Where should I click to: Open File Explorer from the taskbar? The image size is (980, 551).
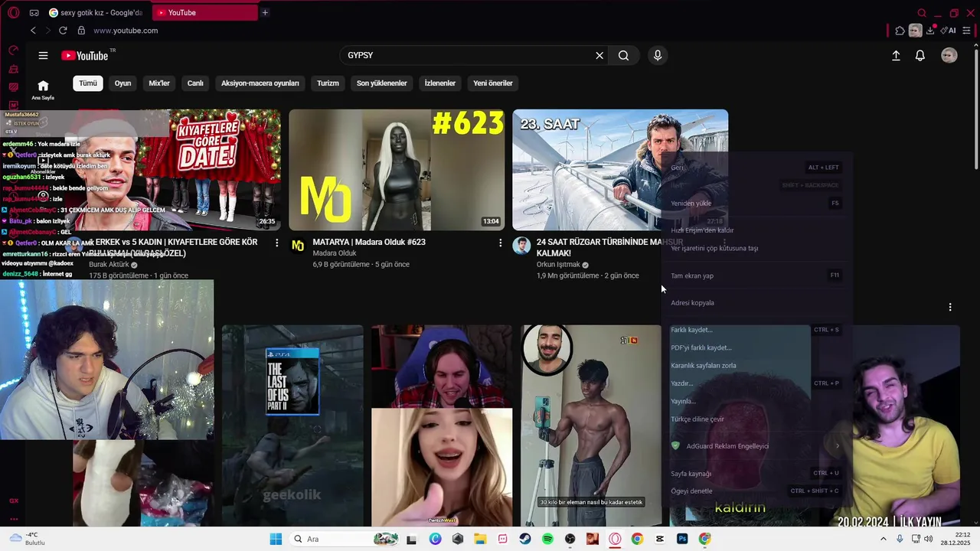(480, 539)
